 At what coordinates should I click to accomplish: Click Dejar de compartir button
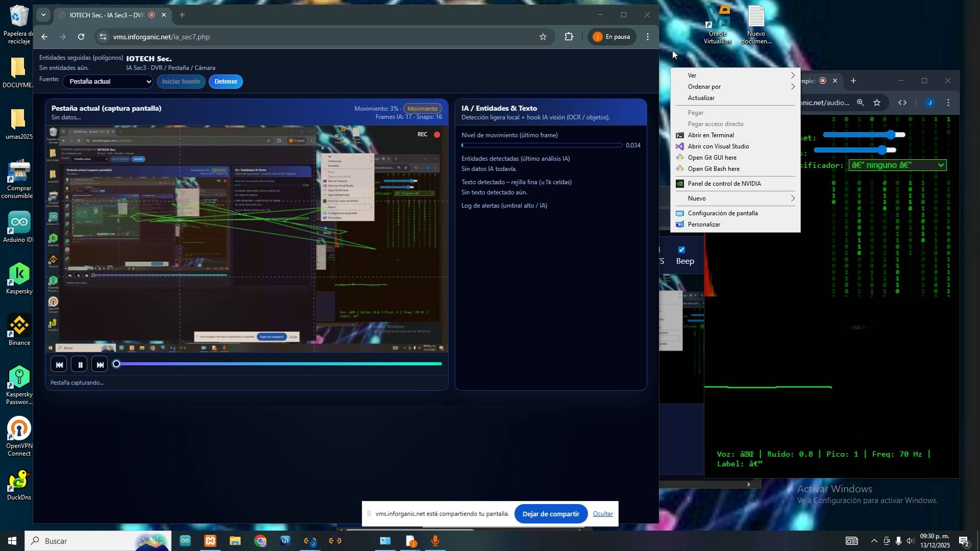coord(550,514)
